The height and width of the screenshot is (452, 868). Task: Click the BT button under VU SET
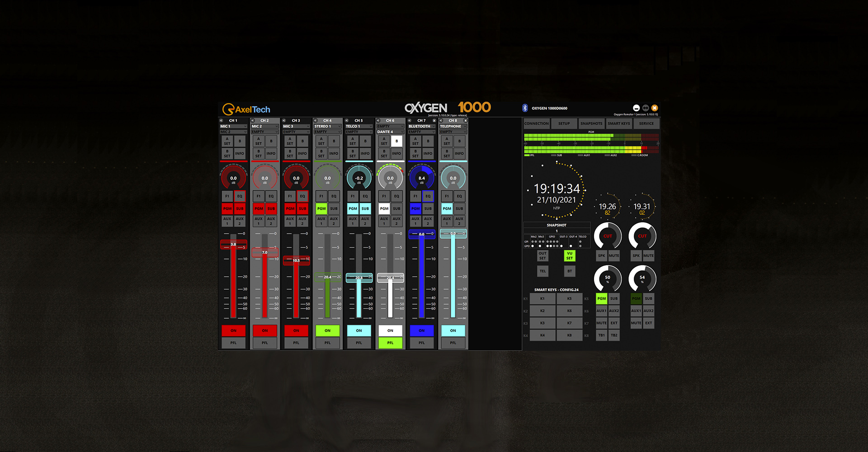click(x=570, y=271)
